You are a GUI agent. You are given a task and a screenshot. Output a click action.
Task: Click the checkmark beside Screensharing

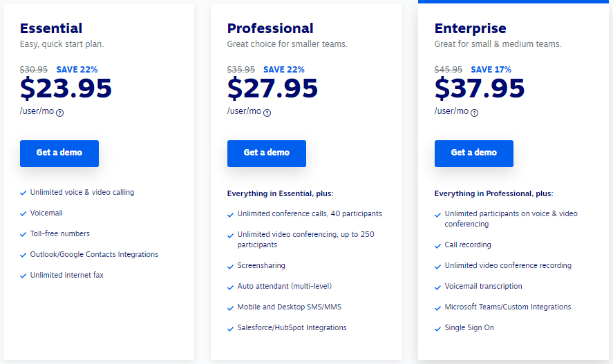pyautogui.click(x=230, y=267)
